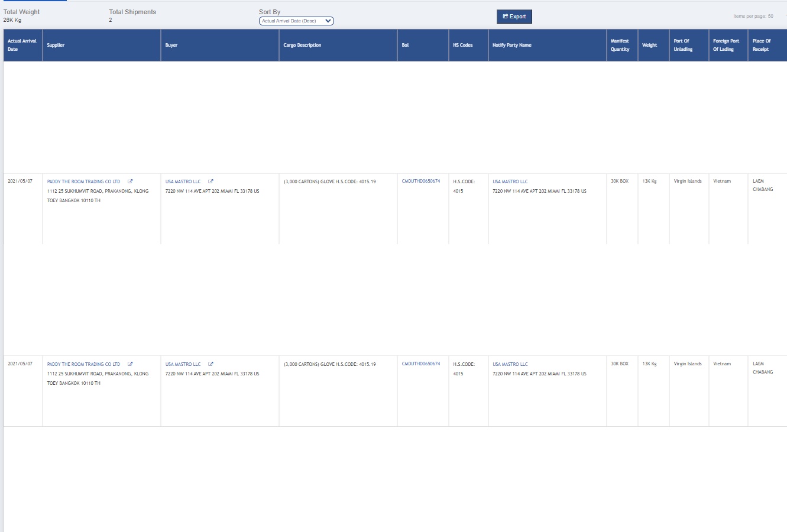
Task: Click the Port Of Unlading column header
Action: point(683,45)
